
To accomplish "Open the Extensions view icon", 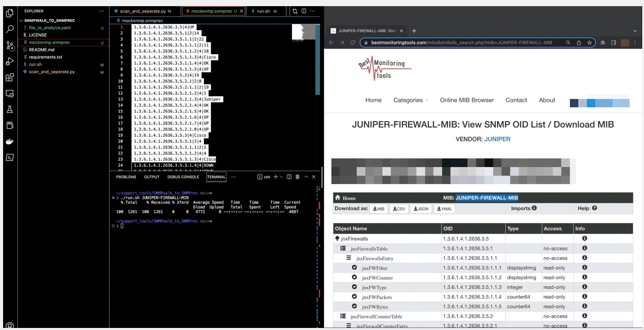I will point(10,78).
